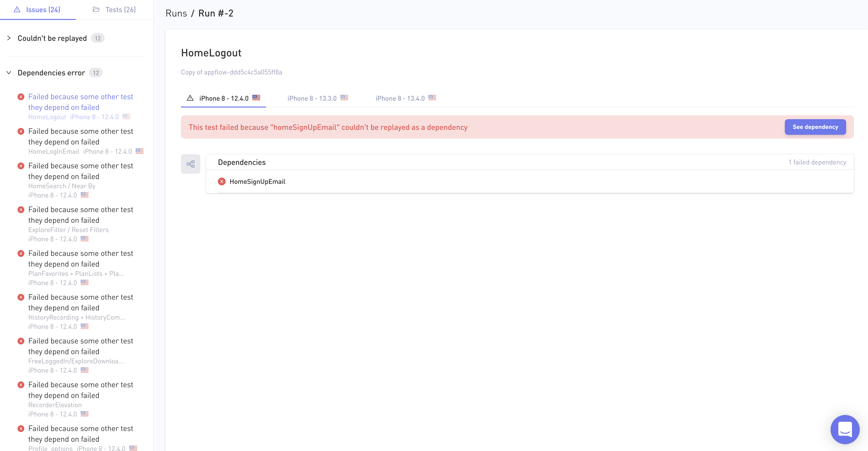Go to Runs in the breadcrumb
This screenshot has width=868, height=451.
point(176,13)
